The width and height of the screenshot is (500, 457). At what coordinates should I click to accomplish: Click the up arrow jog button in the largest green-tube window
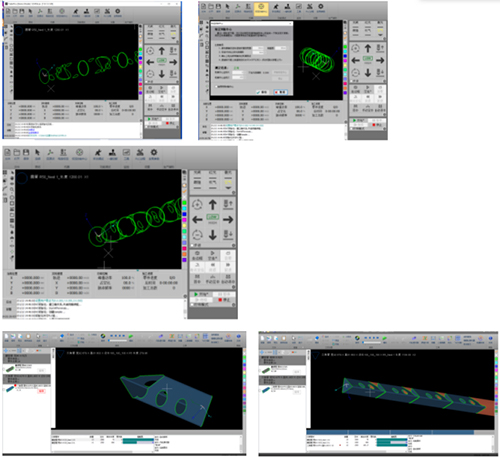pos(213,204)
